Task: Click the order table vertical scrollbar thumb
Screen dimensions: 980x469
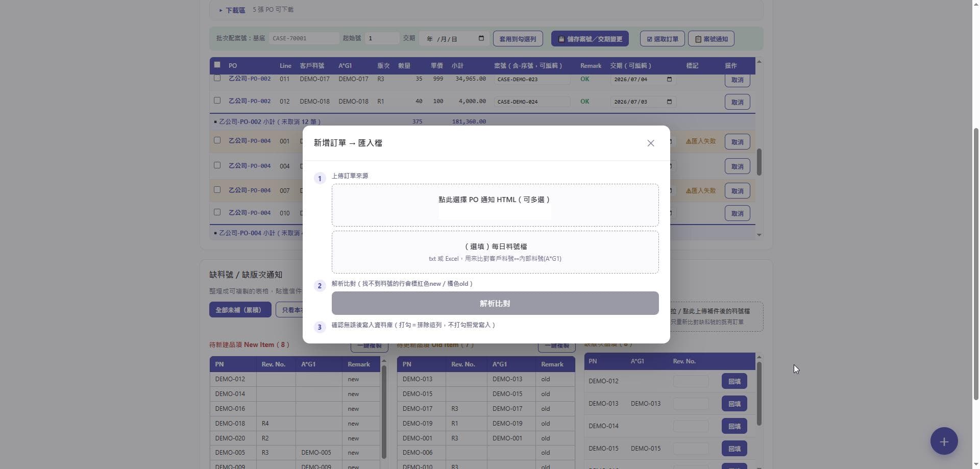Action: pyautogui.click(x=759, y=162)
